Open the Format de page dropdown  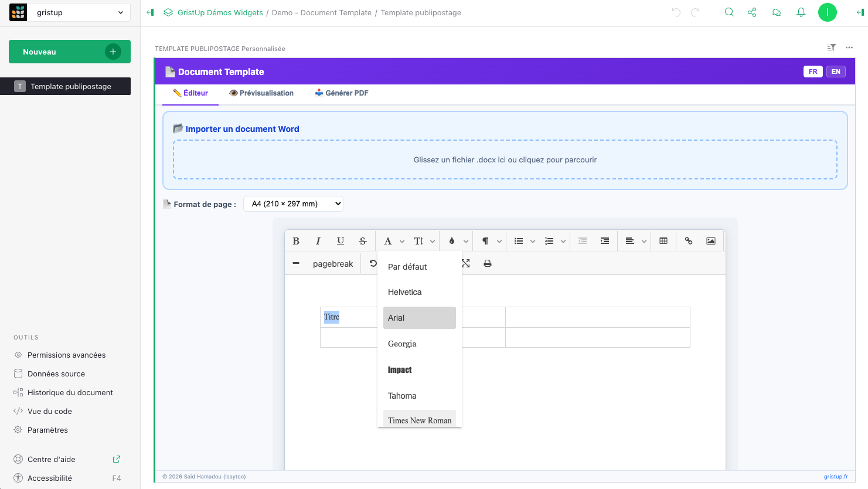[x=293, y=204]
